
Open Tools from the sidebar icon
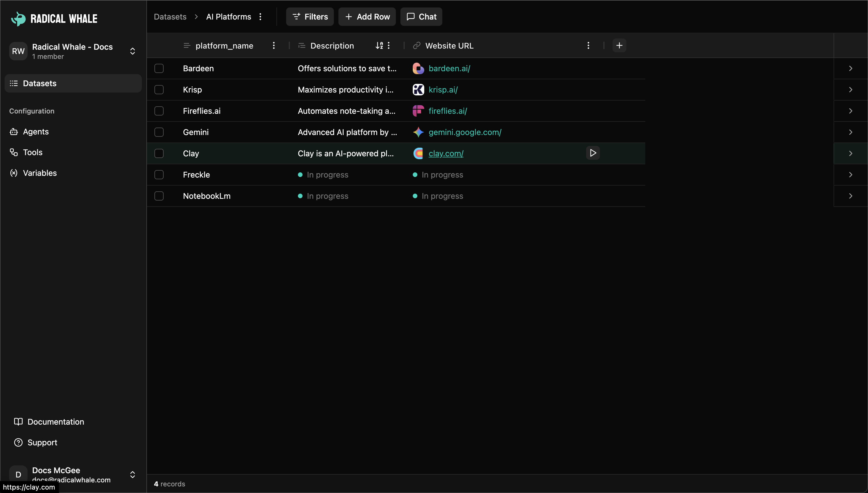pyautogui.click(x=13, y=152)
